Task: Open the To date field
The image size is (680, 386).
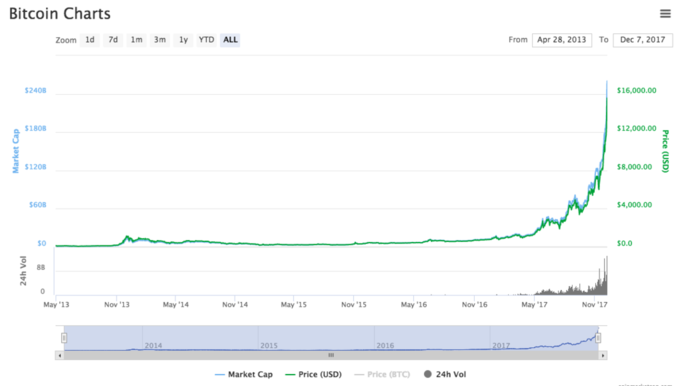Action: click(x=643, y=40)
